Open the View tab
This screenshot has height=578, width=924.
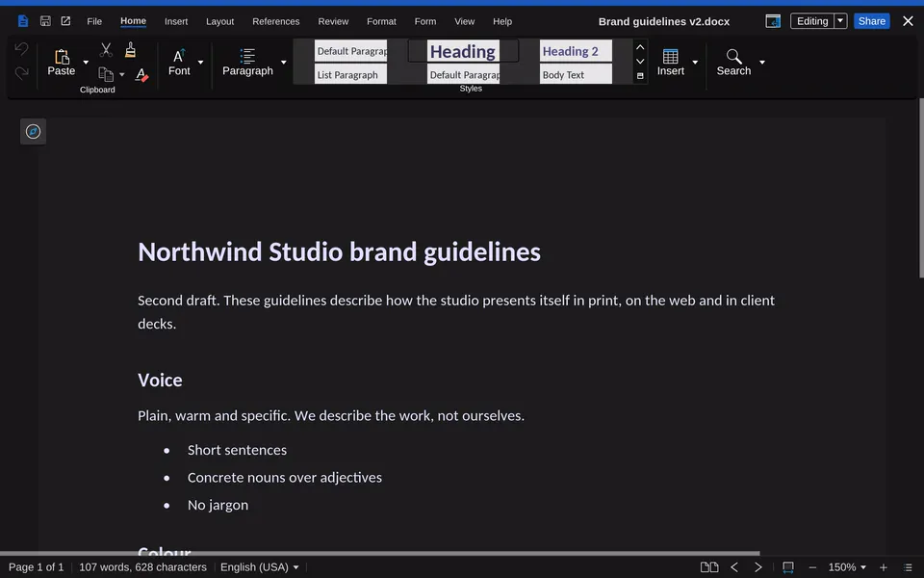pyautogui.click(x=464, y=21)
